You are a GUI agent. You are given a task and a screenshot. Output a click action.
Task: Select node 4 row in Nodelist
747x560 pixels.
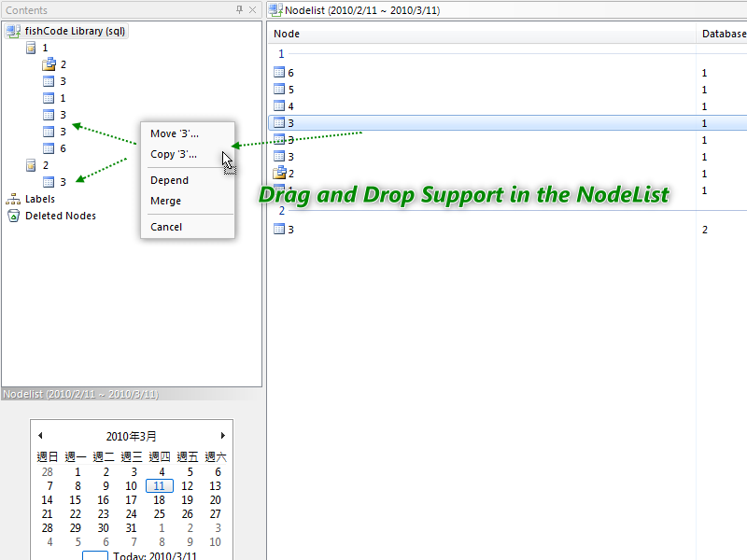507,106
